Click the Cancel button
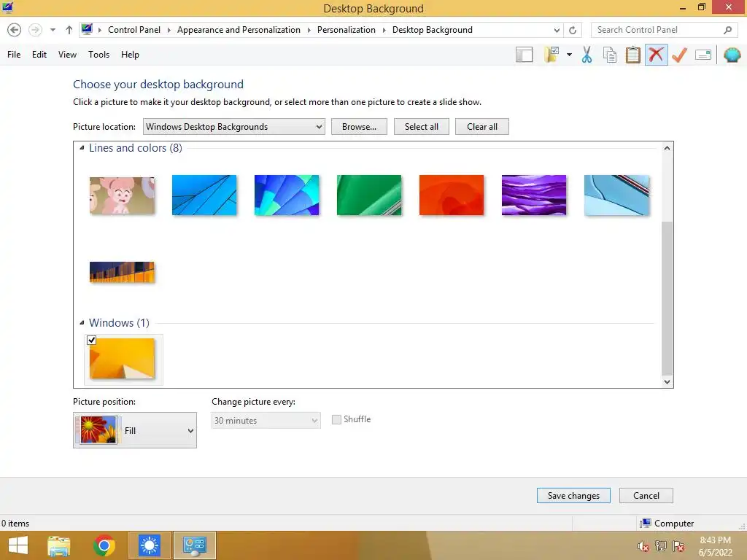 pyautogui.click(x=646, y=496)
